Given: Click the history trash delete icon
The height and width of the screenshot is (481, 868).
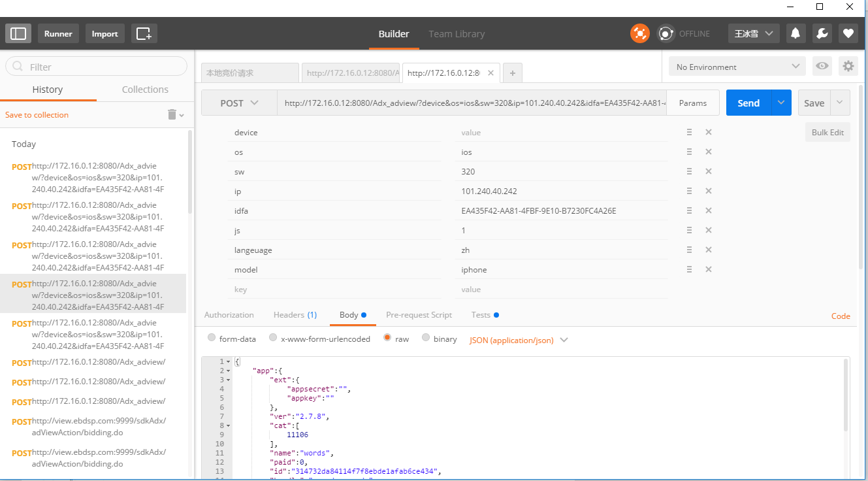Looking at the screenshot, I should (x=172, y=114).
